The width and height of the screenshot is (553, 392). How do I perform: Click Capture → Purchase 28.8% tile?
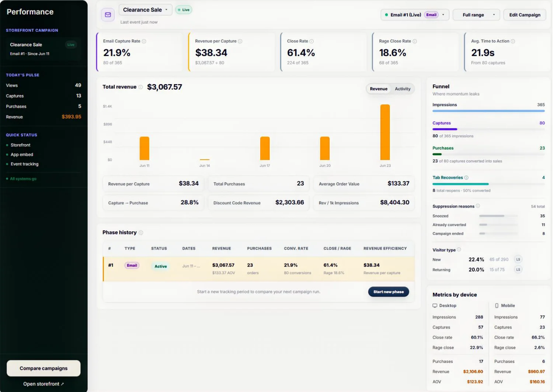(x=153, y=203)
